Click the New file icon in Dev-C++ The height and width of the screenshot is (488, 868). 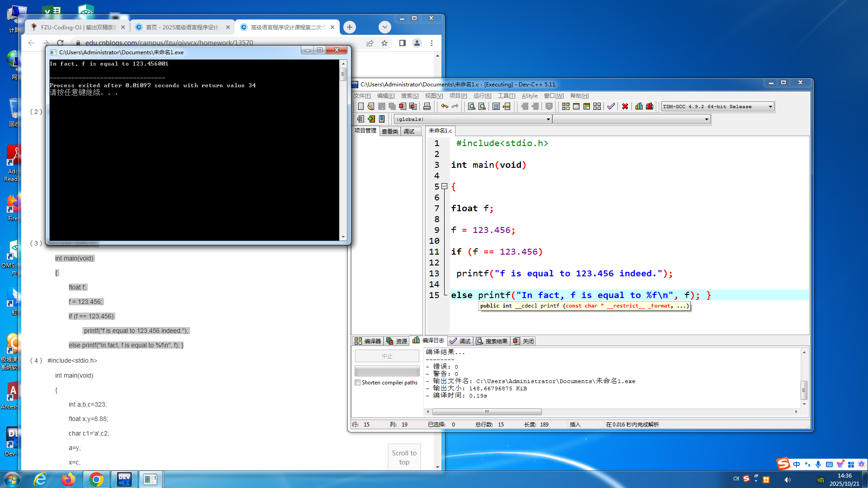point(360,106)
